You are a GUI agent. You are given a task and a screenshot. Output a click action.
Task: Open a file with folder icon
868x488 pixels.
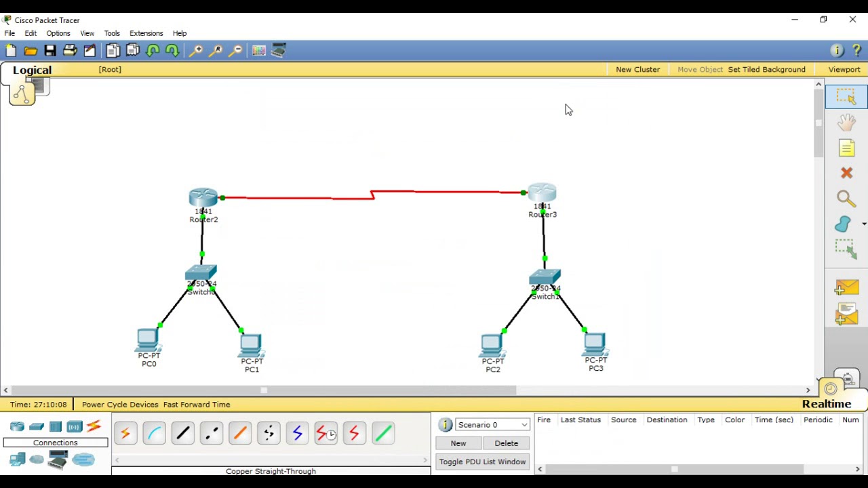coord(31,51)
